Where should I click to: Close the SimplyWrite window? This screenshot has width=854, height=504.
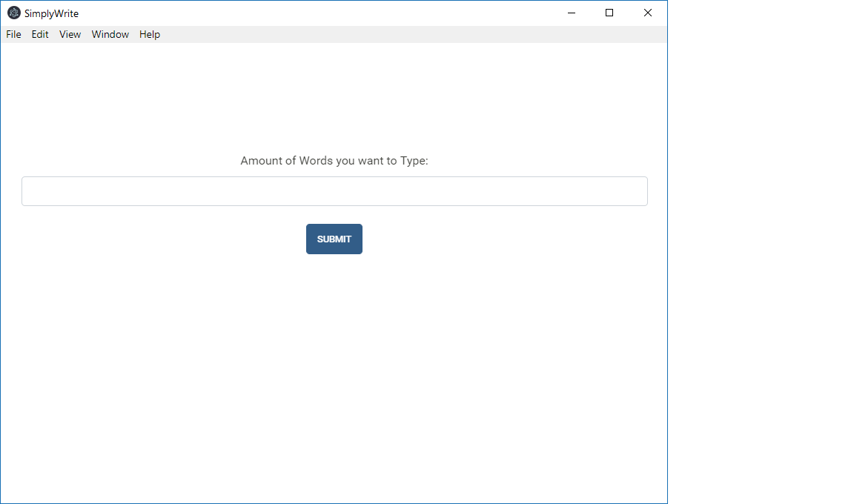tap(648, 13)
